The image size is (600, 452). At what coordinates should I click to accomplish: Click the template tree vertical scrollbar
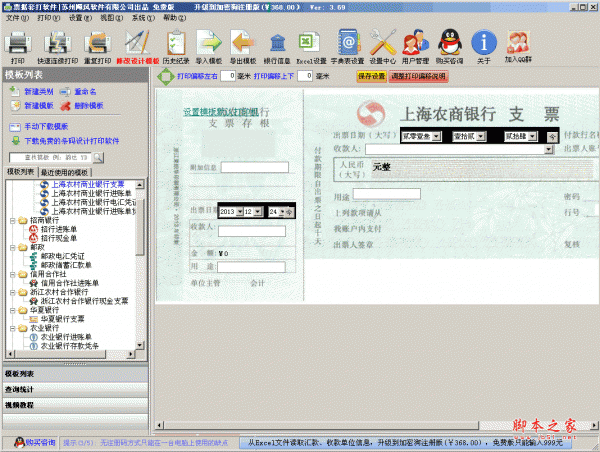click(x=140, y=264)
